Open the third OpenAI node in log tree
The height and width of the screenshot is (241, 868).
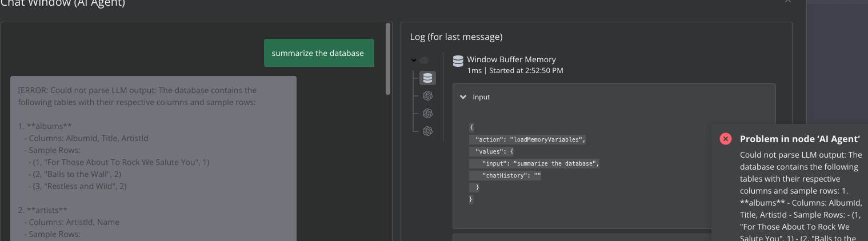(x=427, y=131)
